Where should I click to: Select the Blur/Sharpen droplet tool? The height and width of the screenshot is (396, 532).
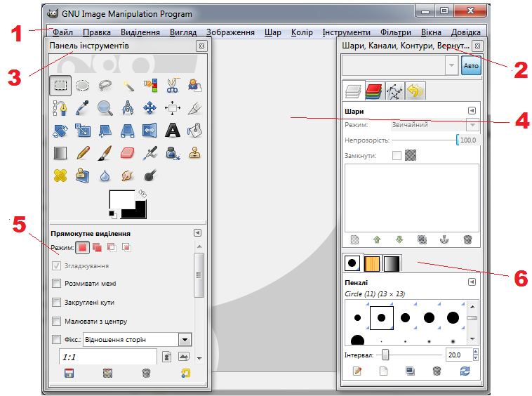click(105, 176)
